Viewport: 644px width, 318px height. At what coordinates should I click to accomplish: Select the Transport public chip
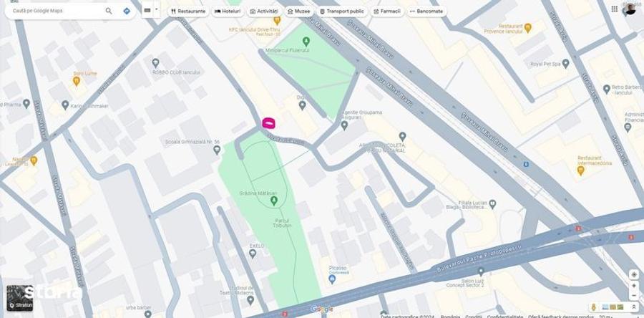(x=342, y=11)
